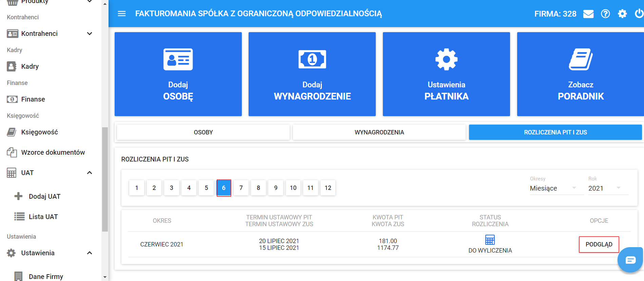Screen dimensions: 644x281
Task: Click the UAT calculator icon
Action: [x=12, y=173]
